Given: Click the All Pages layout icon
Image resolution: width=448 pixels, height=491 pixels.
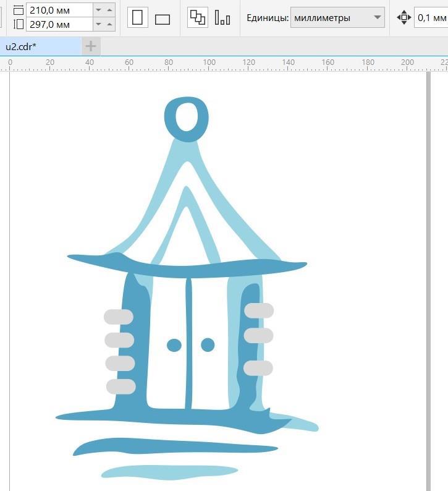Looking at the screenshot, I should [197, 17].
